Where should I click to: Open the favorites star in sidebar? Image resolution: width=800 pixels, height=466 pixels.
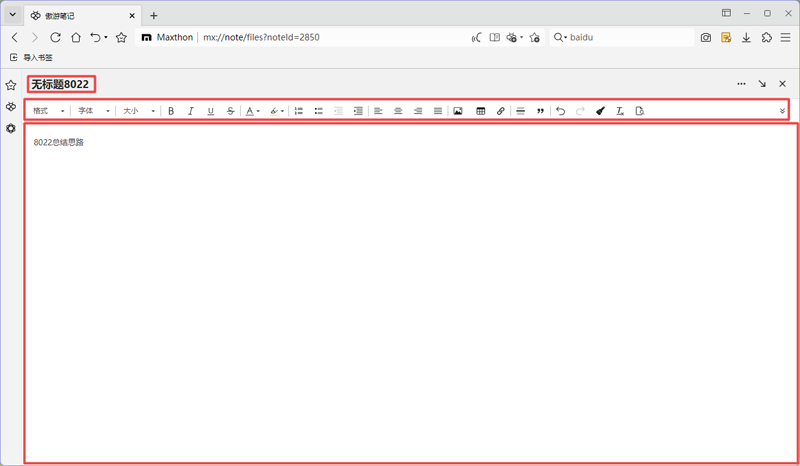tap(11, 85)
